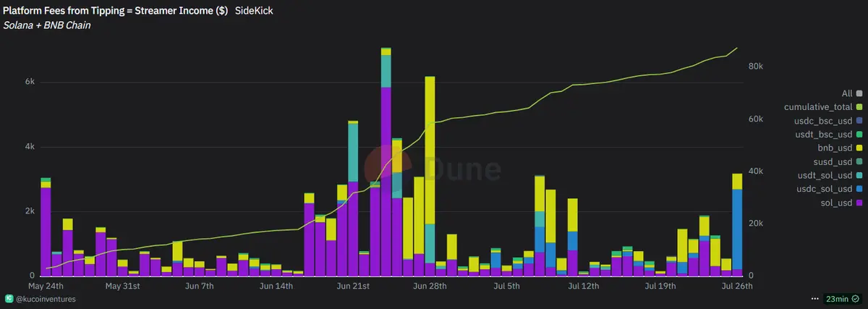Click the 4k left axis value
The image size is (868, 309).
(x=30, y=147)
